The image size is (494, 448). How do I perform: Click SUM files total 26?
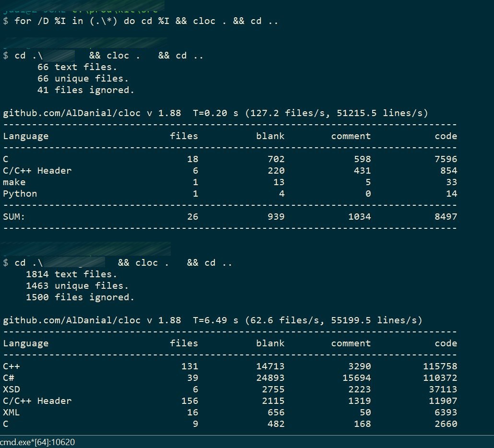click(192, 217)
